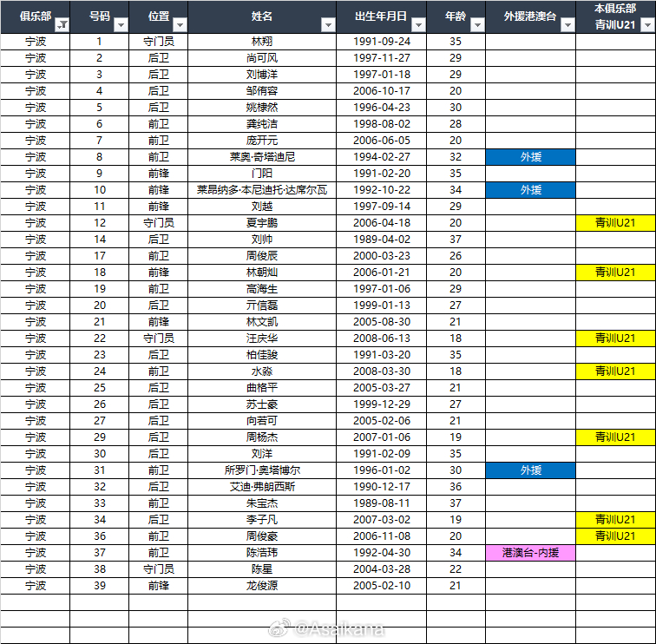Select the 外援 cell for 所罗门·奥塔博尔
The height and width of the screenshot is (644, 656).
click(x=530, y=470)
